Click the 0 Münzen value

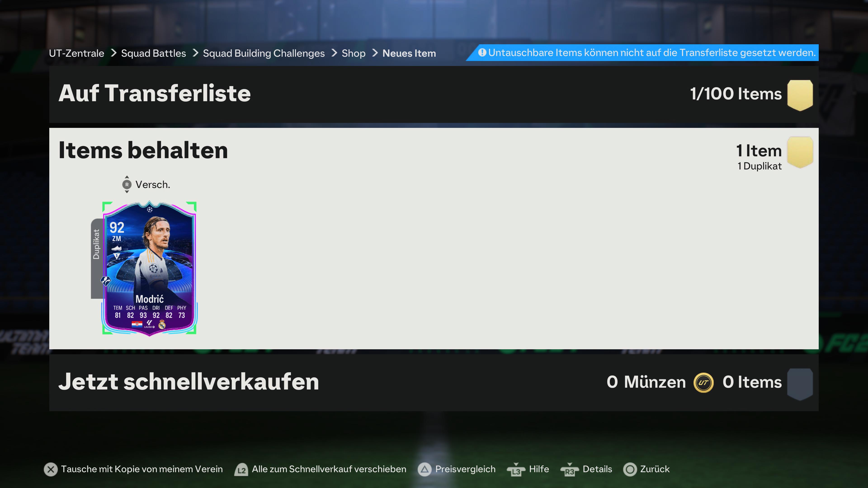click(646, 382)
